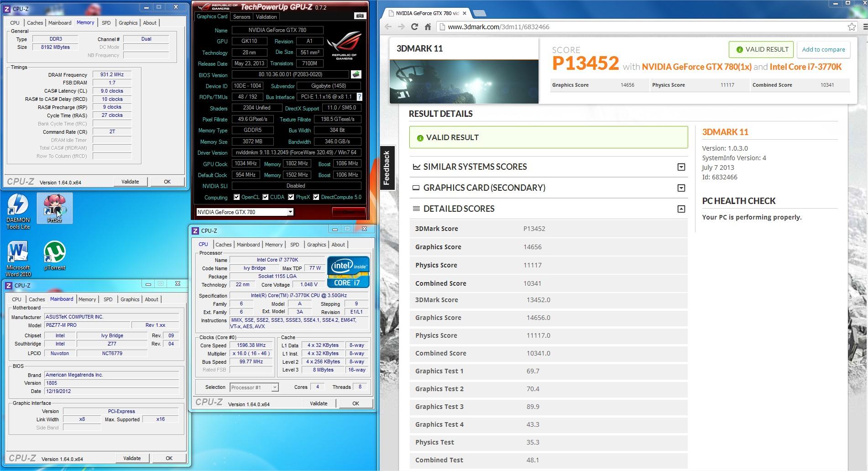Switch to the Sensors tab in GPU-Z

[241, 17]
